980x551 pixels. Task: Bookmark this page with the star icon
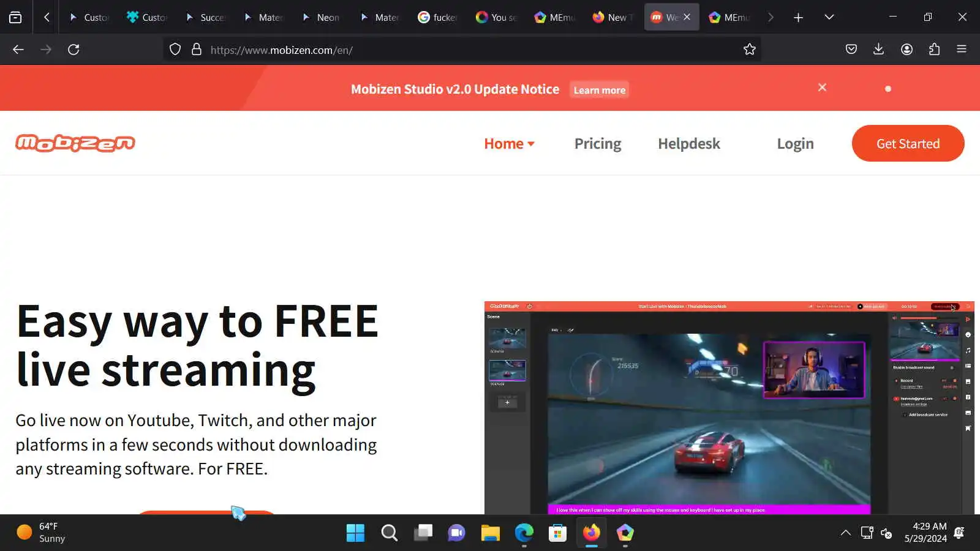[750, 50]
